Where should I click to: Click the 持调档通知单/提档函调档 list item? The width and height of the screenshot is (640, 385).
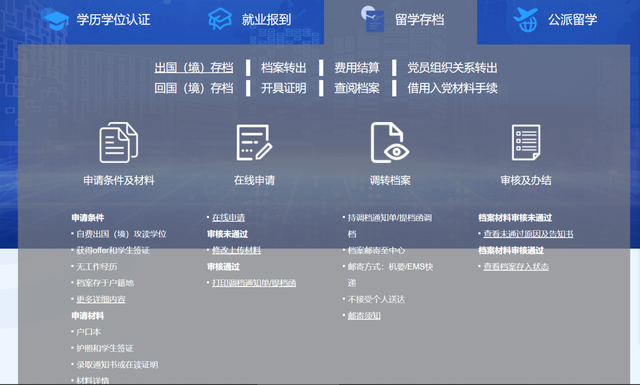(390, 226)
